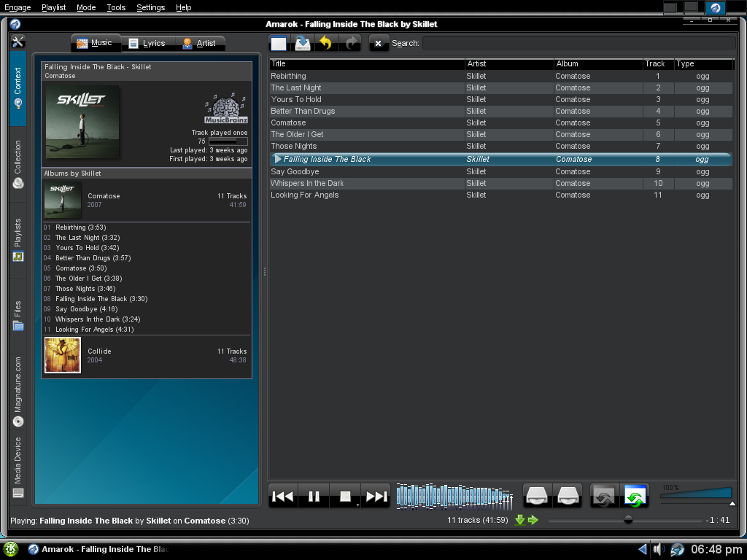The image size is (747, 560).
Task: Toggle the gray arrows mode button
Action: (x=605, y=496)
